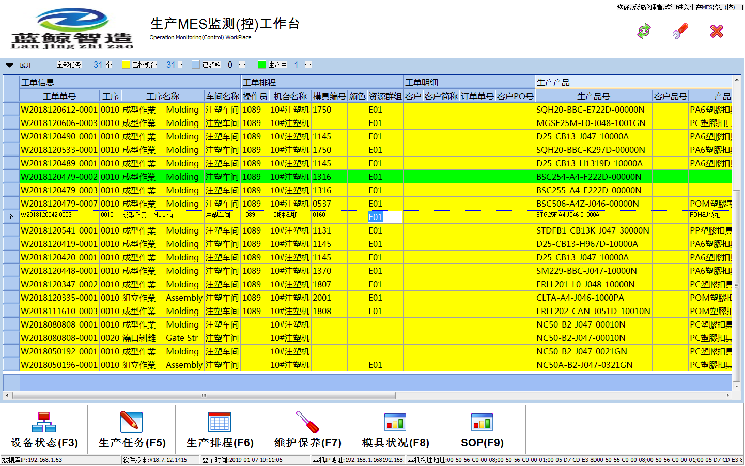Sort by 生产品号 column header
745x466 pixels.
pos(593,96)
